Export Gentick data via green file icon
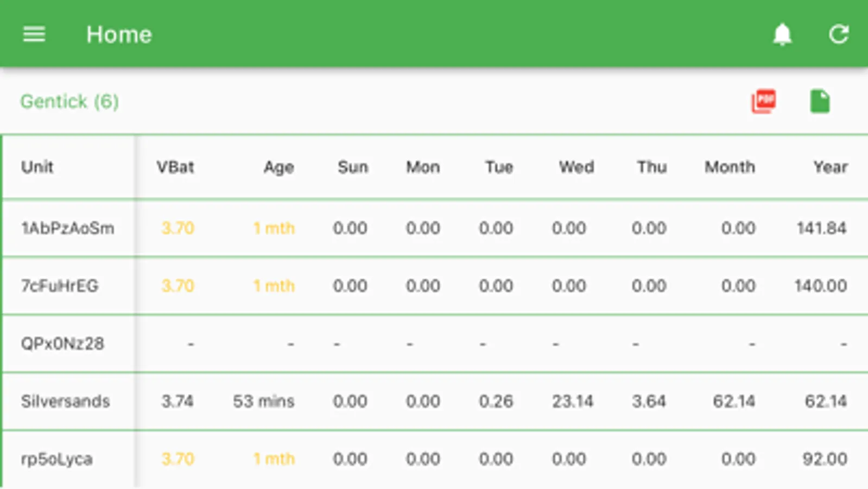Screen dimensions: 868x489 tap(820, 101)
